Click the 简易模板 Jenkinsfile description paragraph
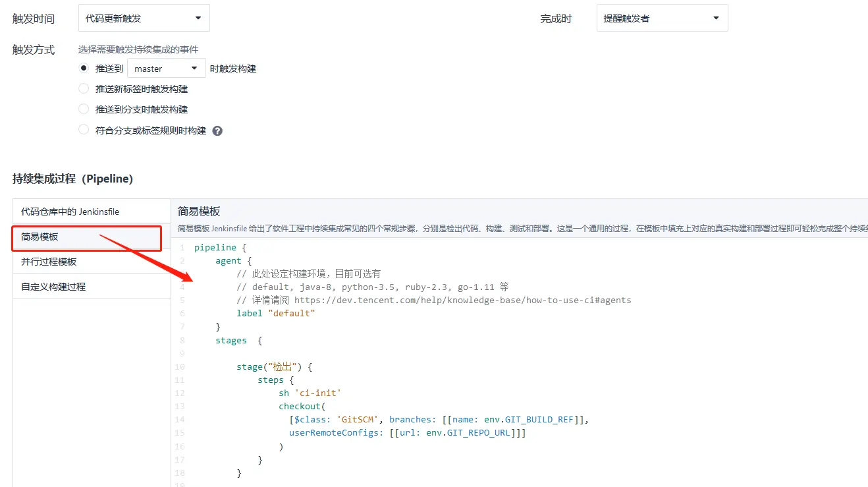 (523, 229)
